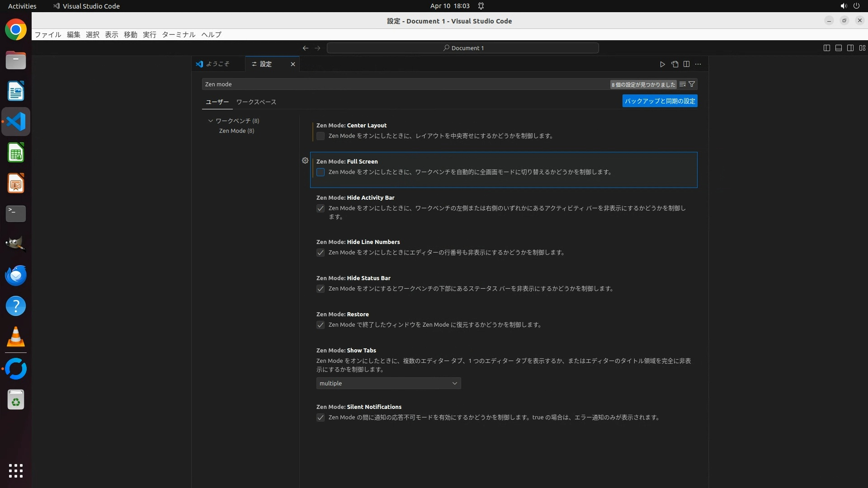Open the ターミナル menu
Viewport: 868px width, 488px height.
(x=179, y=34)
